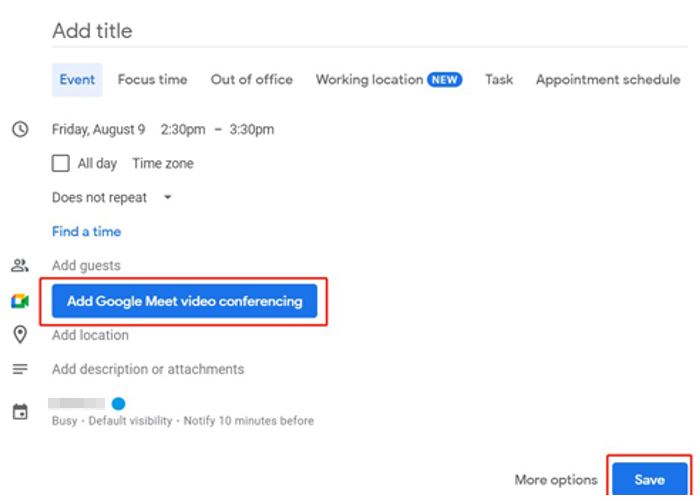This screenshot has height=501, width=700.
Task: Click the Save button
Action: [x=650, y=480]
